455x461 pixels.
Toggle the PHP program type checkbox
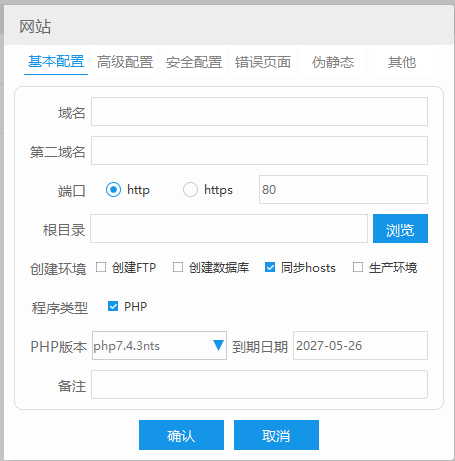point(113,306)
